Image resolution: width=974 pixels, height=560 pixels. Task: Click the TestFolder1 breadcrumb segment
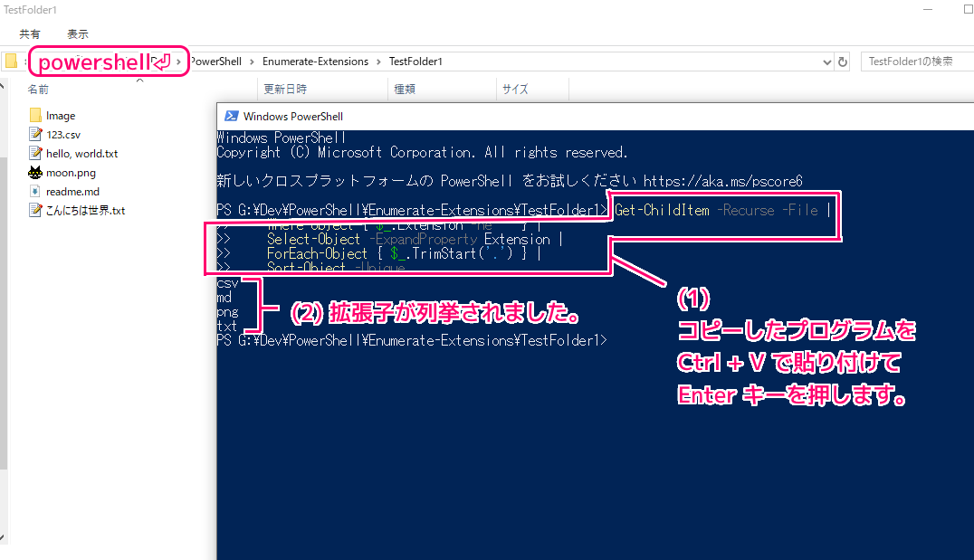(x=415, y=62)
